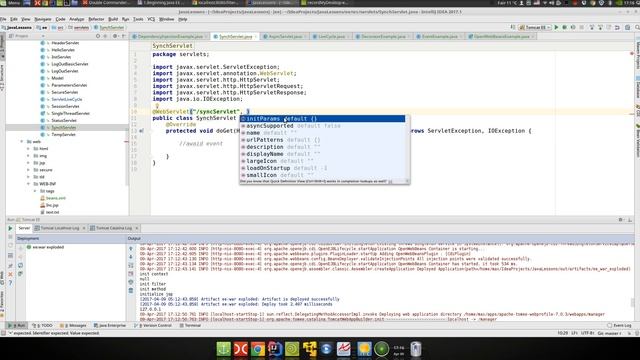Launch IntelliJ IDEA from the dock
The height and width of the screenshot is (360, 640).
coord(275,349)
